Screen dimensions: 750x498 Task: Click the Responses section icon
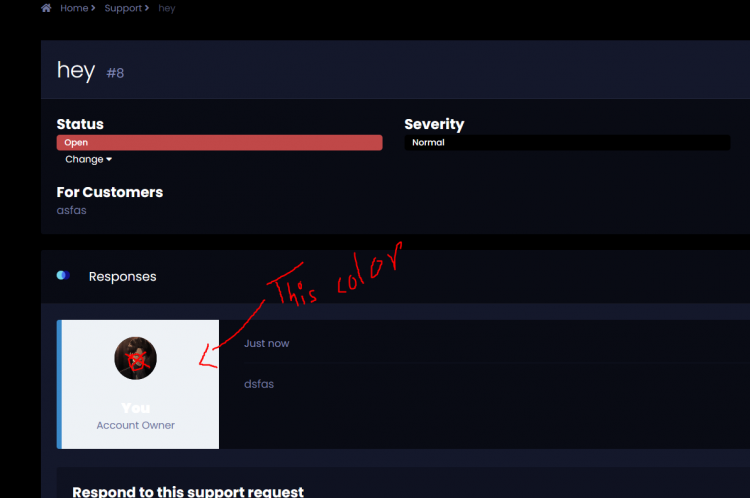click(63, 275)
